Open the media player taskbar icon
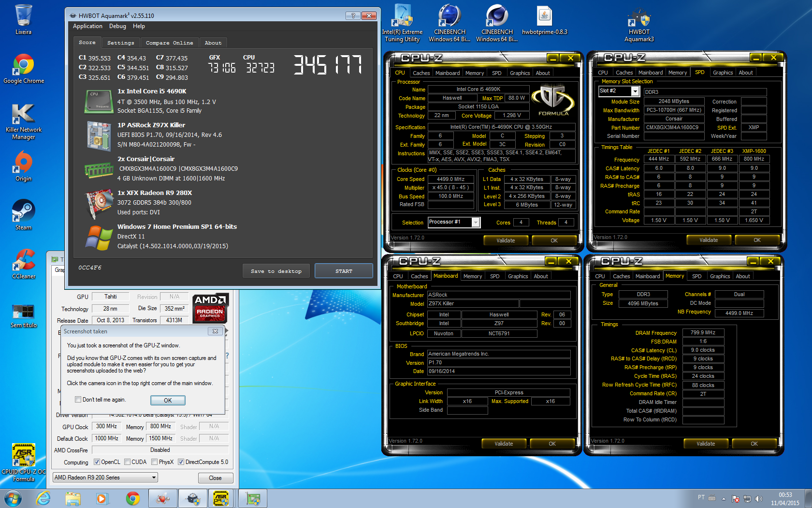The height and width of the screenshot is (508, 812). point(102,498)
